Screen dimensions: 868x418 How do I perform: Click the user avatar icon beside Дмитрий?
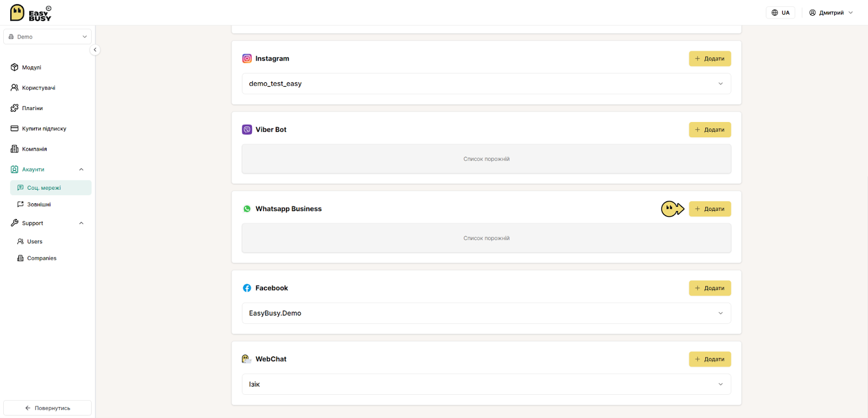point(813,12)
